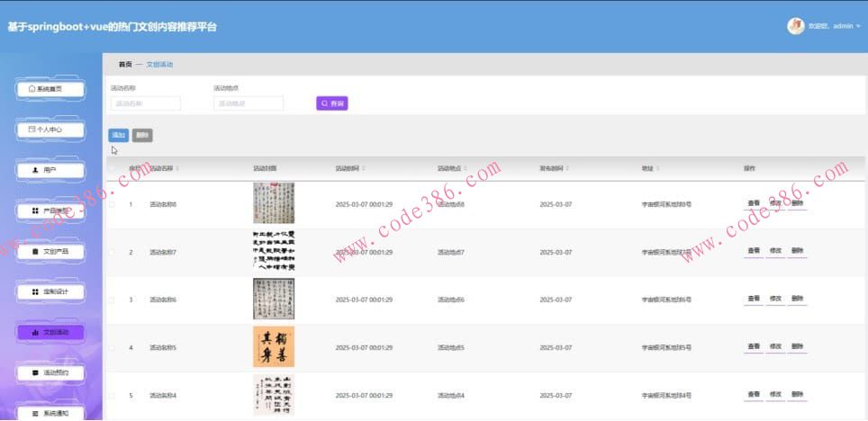
Task: Open the gray calligraphy cover of 活动名称6
Action: coord(274,299)
